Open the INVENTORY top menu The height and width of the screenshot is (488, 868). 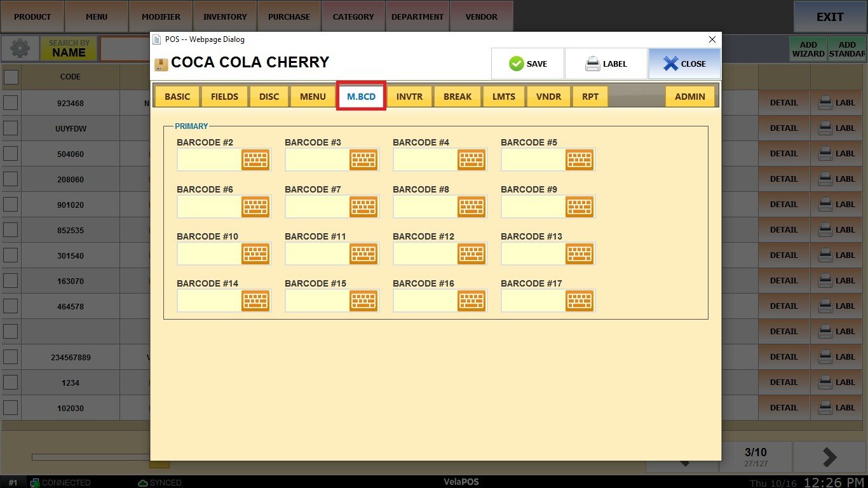pyautogui.click(x=225, y=17)
